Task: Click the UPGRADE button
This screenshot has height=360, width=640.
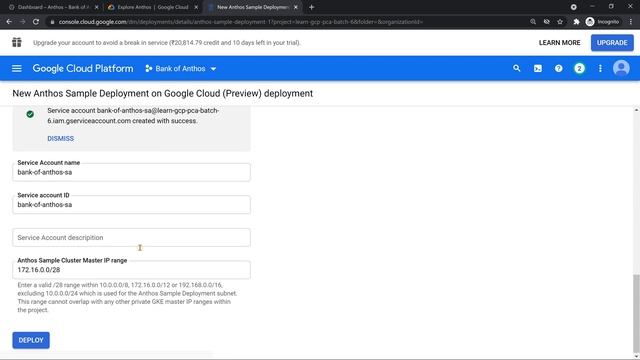Action: (x=612, y=42)
